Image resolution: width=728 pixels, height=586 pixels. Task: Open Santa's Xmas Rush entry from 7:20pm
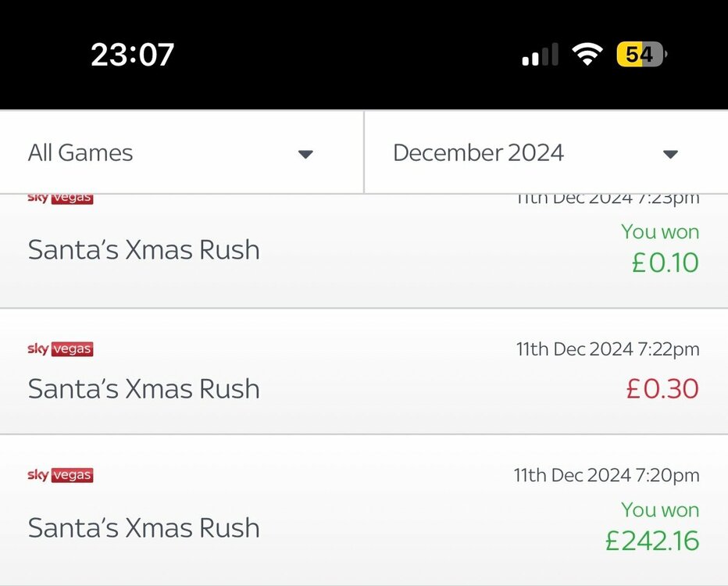pyautogui.click(x=144, y=527)
